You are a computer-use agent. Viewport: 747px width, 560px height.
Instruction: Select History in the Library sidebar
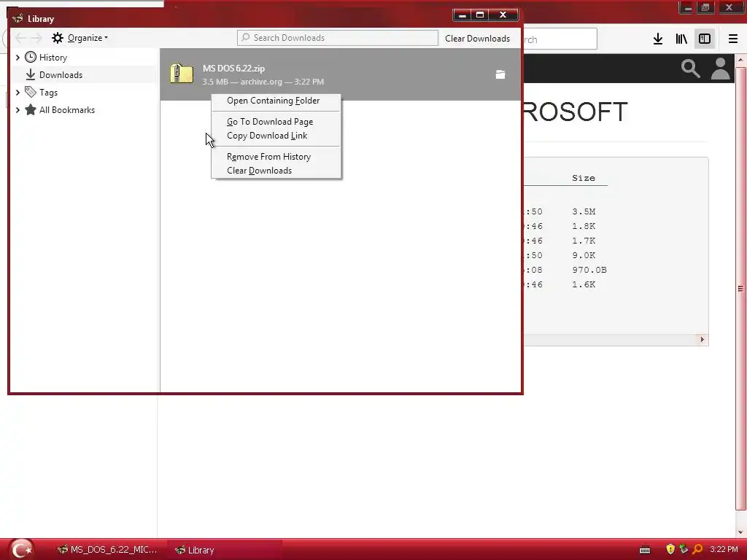click(x=53, y=58)
